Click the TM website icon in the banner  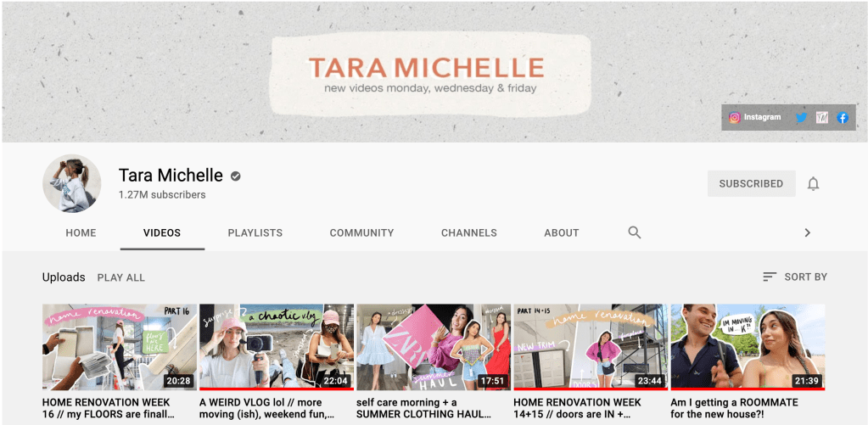[x=821, y=118]
